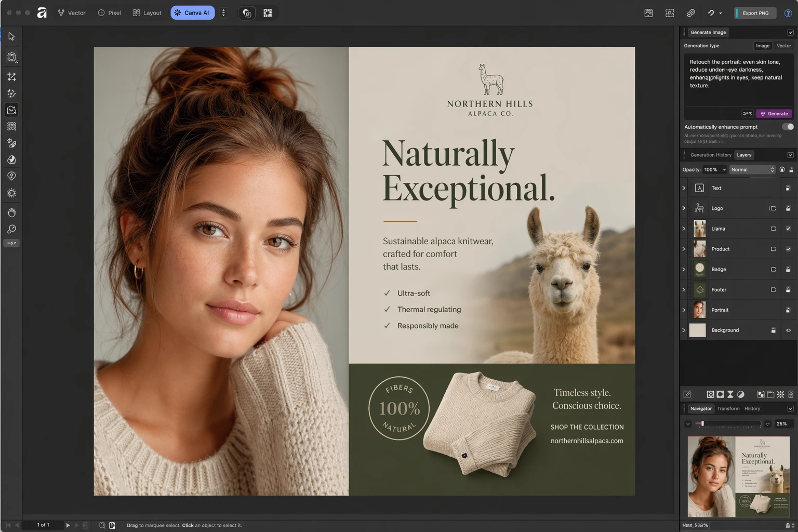
Task: Click the undo arrow in top toolbar
Action: (x=711, y=13)
